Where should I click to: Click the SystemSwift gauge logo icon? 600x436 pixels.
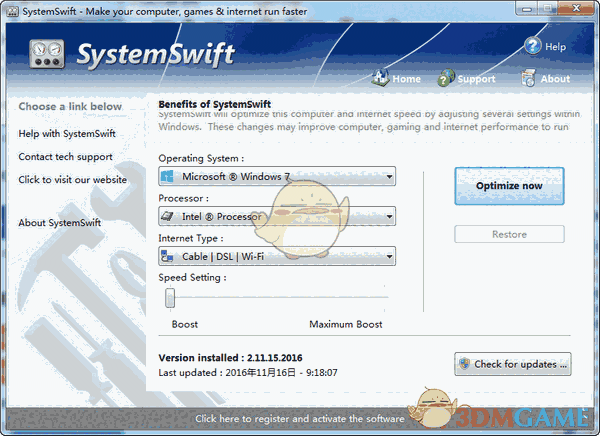[x=47, y=54]
